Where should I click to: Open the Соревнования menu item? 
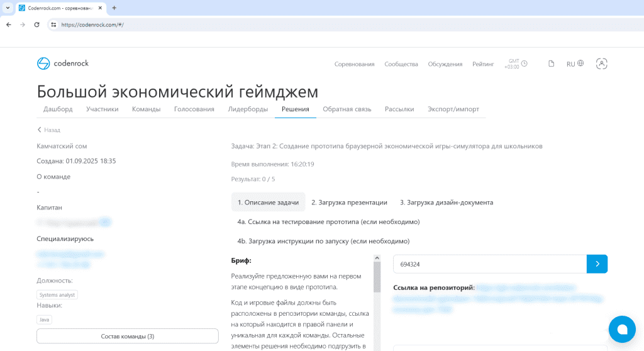pos(354,64)
